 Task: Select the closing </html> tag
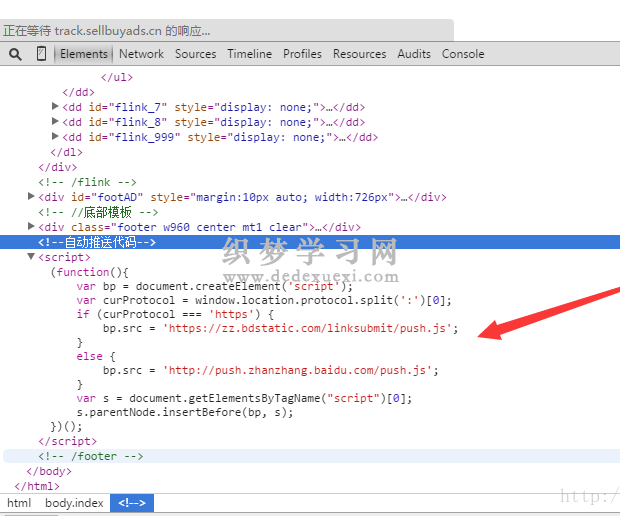[x=37, y=486]
